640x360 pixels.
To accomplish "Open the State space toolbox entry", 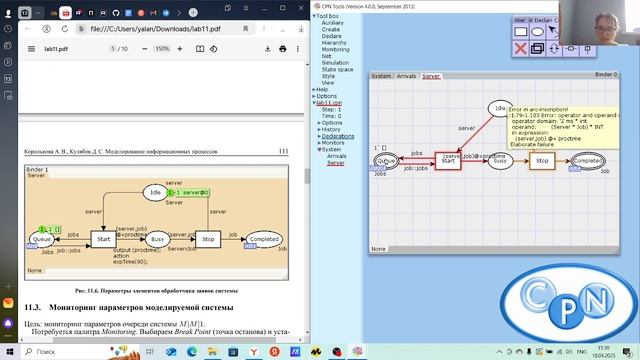I will pyautogui.click(x=337, y=69).
